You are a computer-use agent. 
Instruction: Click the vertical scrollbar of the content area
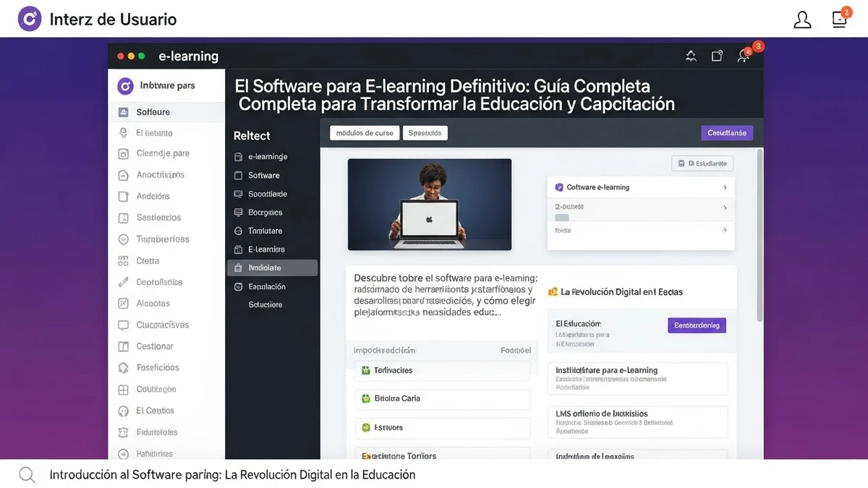tap(759, 235)
